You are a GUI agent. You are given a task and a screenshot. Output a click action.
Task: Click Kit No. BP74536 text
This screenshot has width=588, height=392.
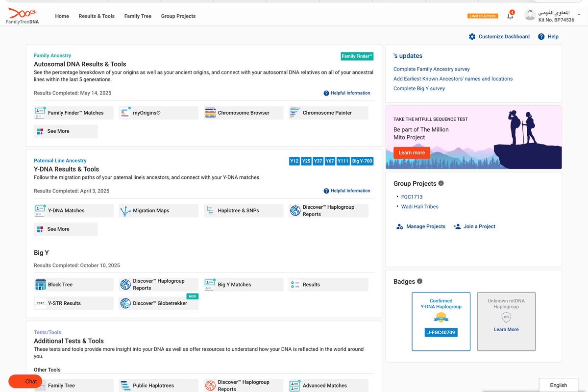(x=556, y=20)
